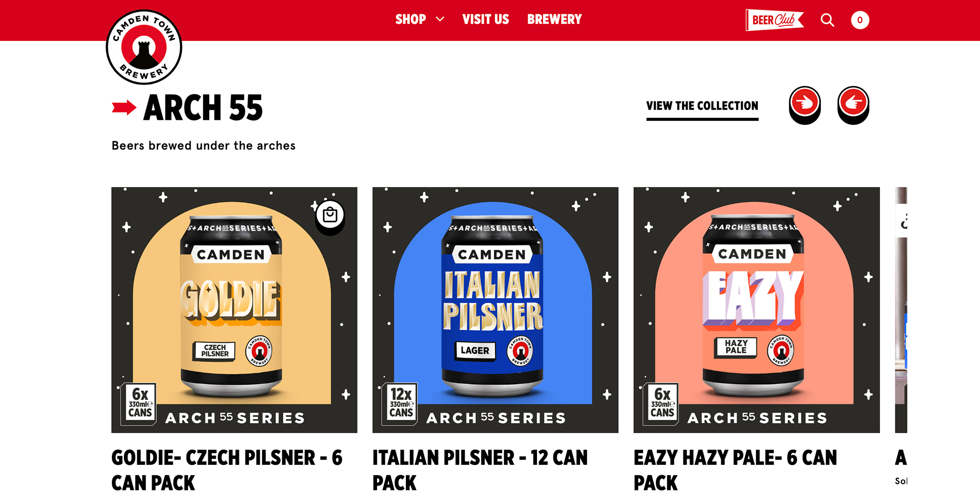Expand the Shop menu chevron
Viewport: 980px width, 494px height.
click(x=440, y=19)
